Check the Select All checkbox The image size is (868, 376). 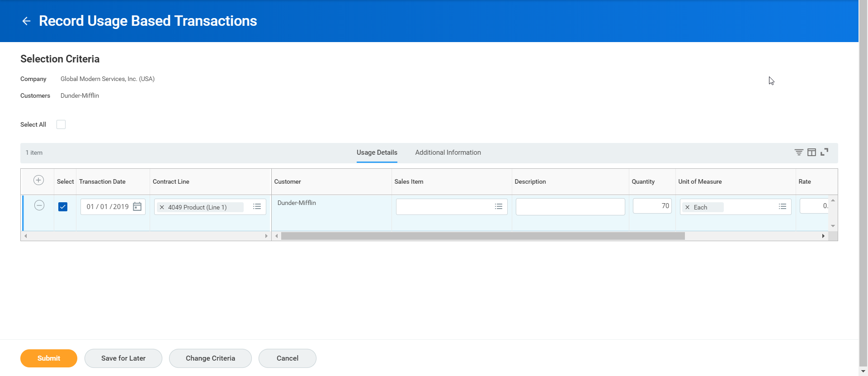click(x=61, y=124)
